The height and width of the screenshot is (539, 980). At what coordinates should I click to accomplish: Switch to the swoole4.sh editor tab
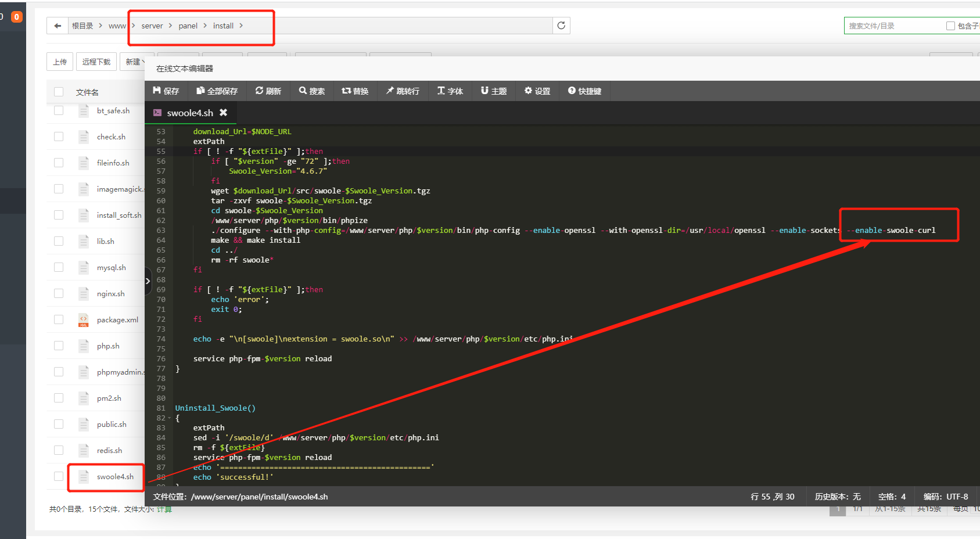tap(190, 113)
